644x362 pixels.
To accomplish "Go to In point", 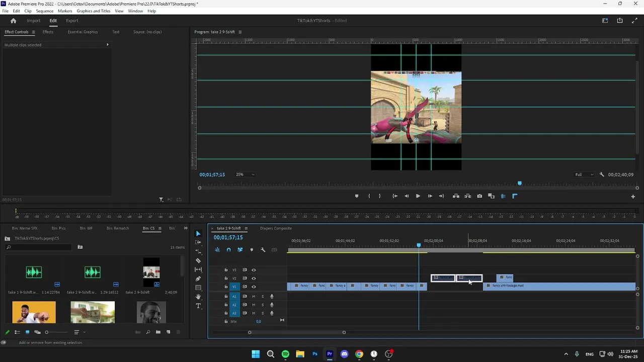I will pos(395,196).
